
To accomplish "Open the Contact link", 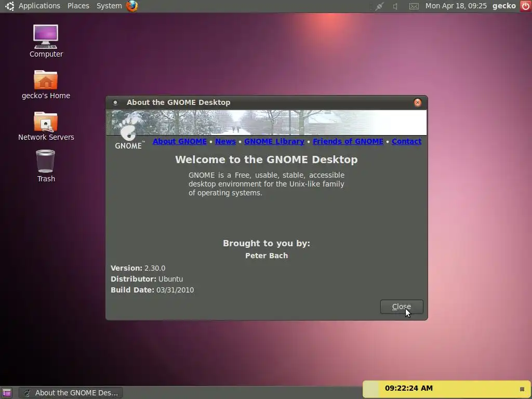I will (x=406, y=141).
